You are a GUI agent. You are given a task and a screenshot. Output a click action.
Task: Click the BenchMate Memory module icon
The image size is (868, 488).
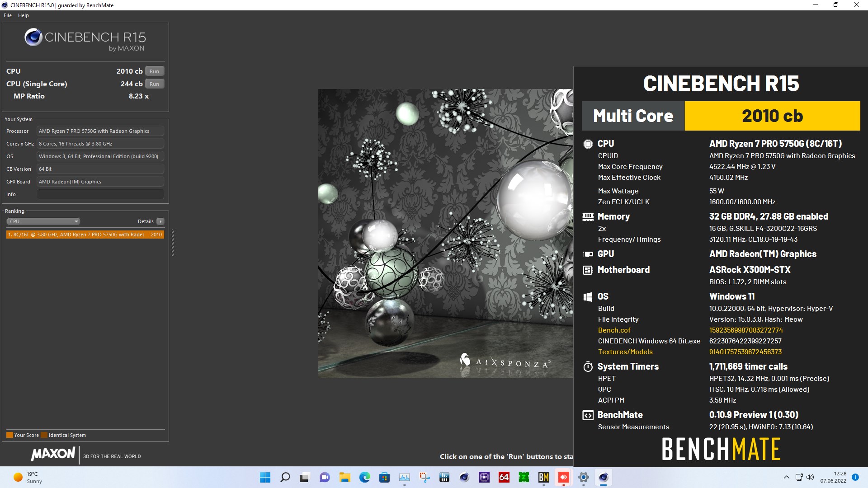(588, 217)
